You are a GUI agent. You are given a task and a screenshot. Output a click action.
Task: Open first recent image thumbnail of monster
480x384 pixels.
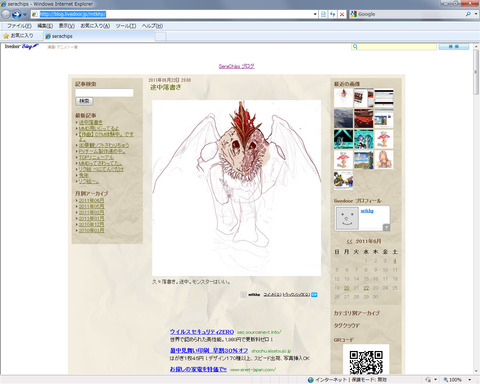click(343, 98)
